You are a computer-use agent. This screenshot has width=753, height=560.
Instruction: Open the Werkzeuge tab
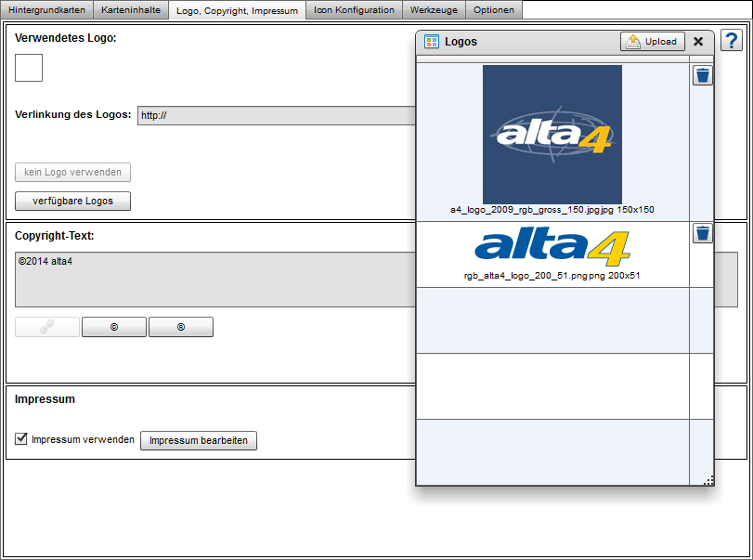[434, 9]
